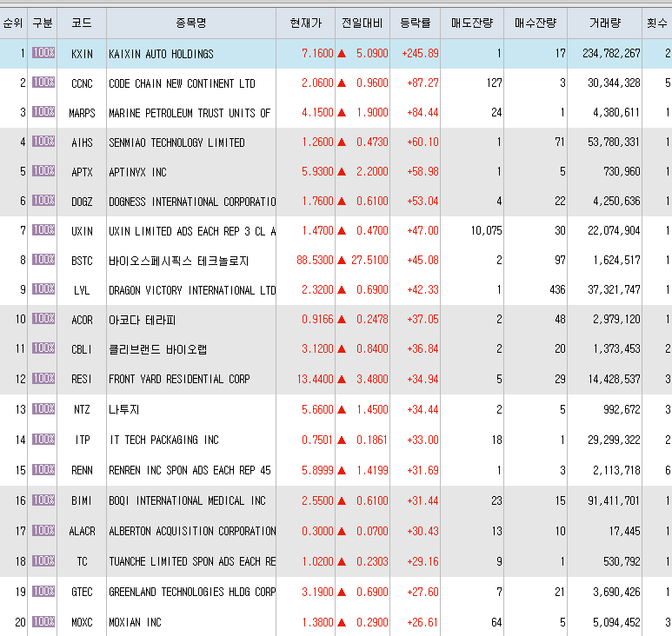This screenshot has width=672, height=636.
Task: Click the 100% badge in BSTC row
Action: tap(43, 260)
